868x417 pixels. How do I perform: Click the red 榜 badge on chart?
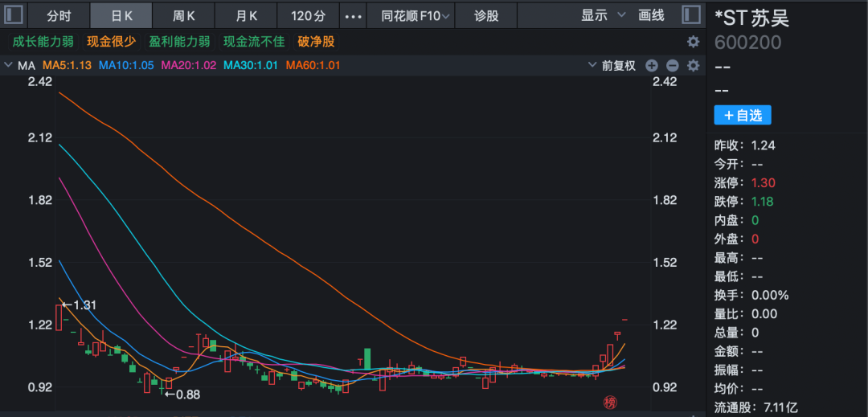pyautogui.click(x=610, y=402)
